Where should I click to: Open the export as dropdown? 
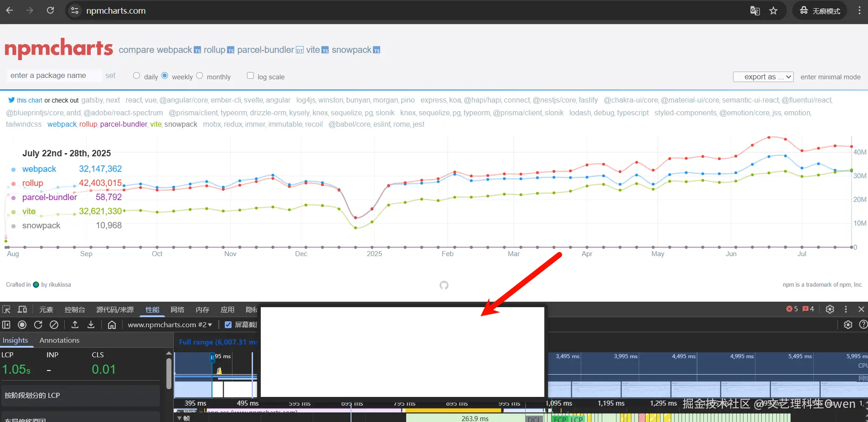pos(763,77)
